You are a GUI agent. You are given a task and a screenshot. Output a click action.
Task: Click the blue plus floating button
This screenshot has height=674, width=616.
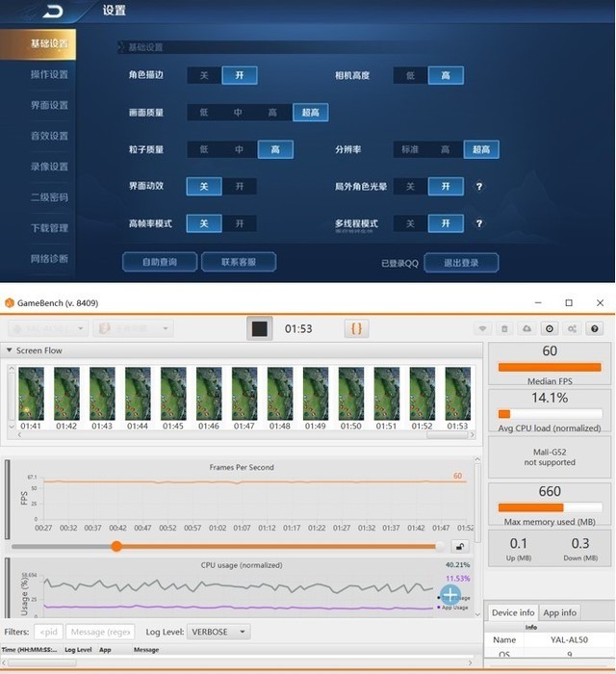pos(449,595)
